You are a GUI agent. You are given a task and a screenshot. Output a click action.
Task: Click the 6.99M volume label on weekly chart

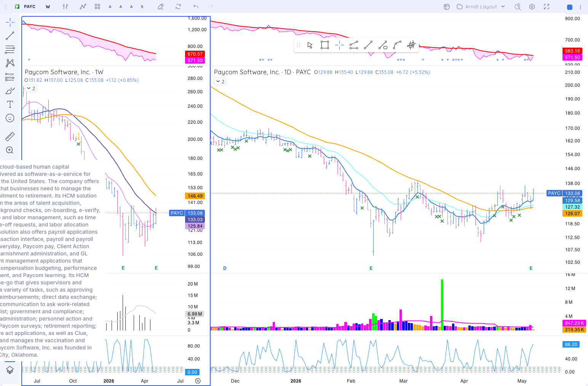pos(195,314)
